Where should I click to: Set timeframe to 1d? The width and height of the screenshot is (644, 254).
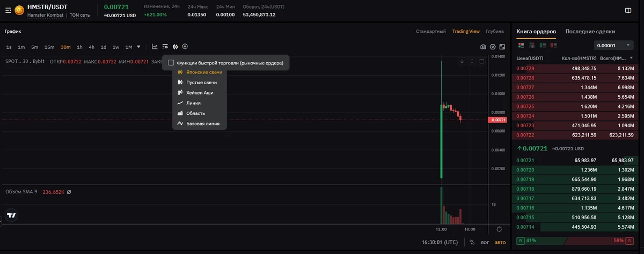click(x=104, y=47)
